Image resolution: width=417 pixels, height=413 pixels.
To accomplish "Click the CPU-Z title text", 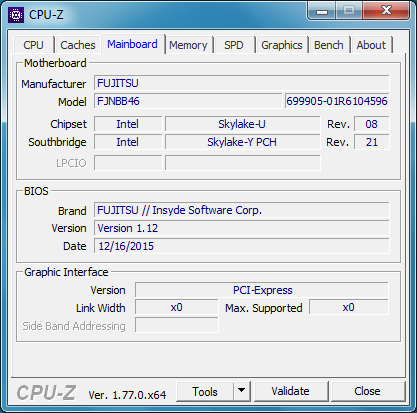I will pyautogui.click(x=46, y=15).
